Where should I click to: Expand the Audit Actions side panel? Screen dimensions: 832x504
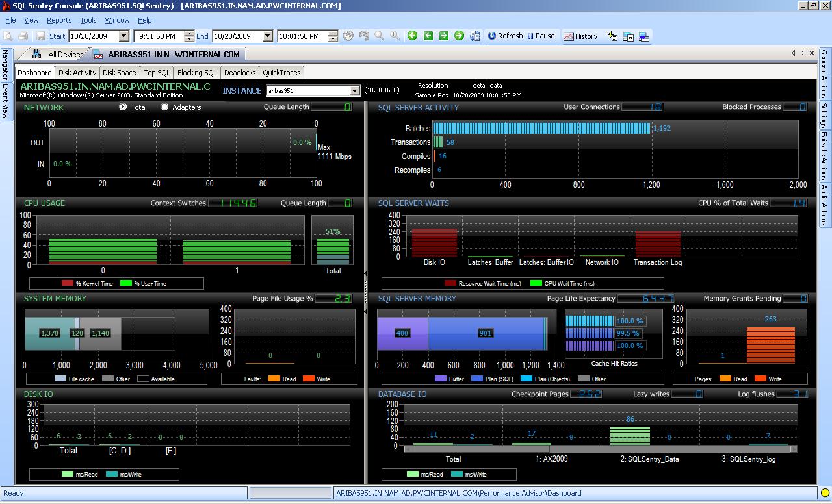[824, 205]
